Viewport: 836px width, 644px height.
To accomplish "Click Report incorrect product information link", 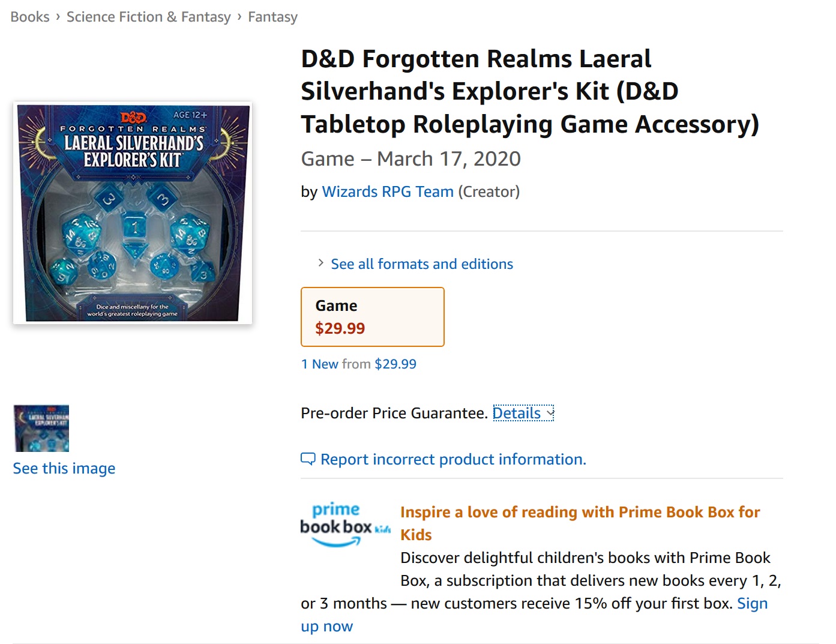I will [x=453, y=460].
